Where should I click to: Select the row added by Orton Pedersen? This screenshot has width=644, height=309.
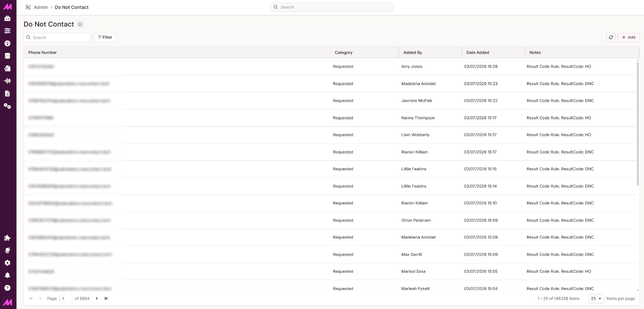(x=330, y=220)
